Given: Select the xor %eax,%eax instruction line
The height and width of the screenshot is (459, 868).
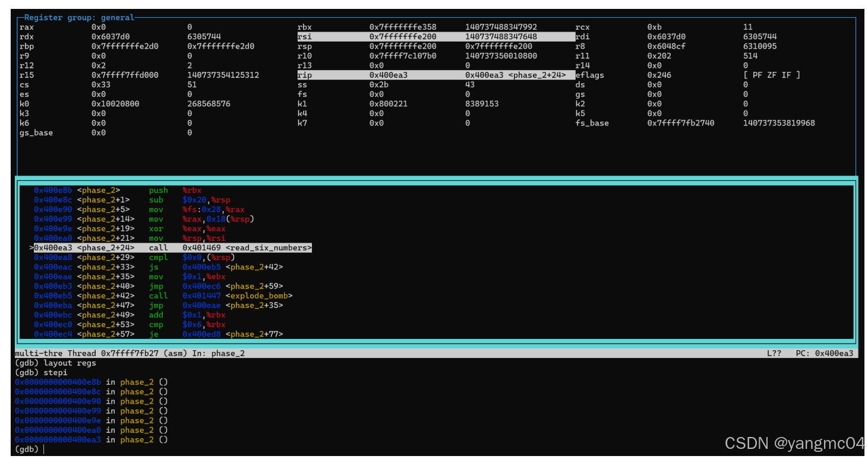Looking at the screenshot, I should pos(130,228).
